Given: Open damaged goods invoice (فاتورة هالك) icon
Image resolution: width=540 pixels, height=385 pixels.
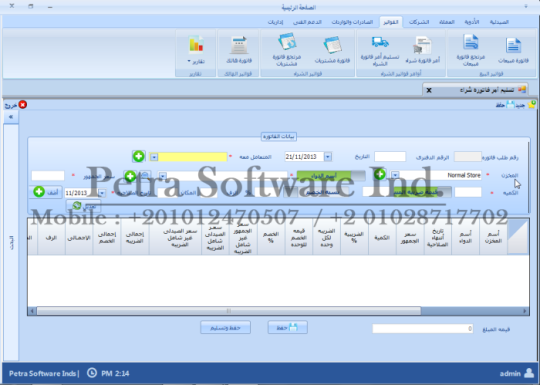Looking at the screenshot, I should coord(239,45).
